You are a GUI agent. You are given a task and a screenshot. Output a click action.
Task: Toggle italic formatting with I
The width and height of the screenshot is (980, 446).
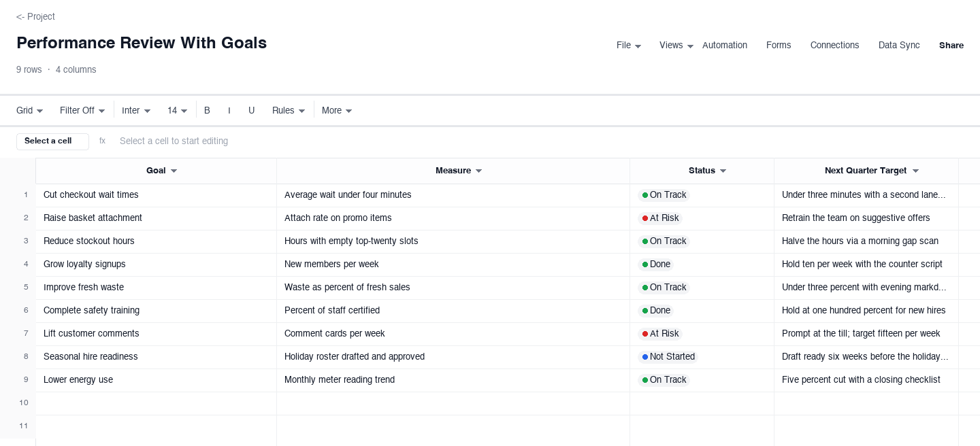[229, 110]
